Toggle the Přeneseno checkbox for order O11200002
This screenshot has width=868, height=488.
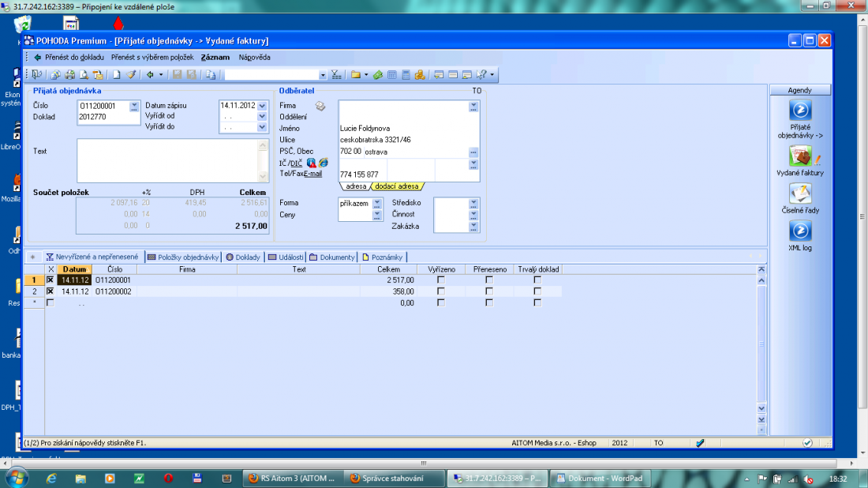tap(489, 291)
